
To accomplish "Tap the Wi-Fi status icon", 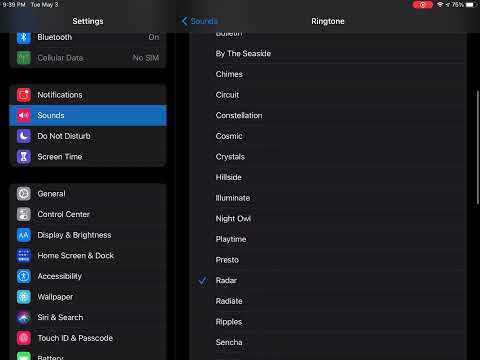I will (440, 5).
